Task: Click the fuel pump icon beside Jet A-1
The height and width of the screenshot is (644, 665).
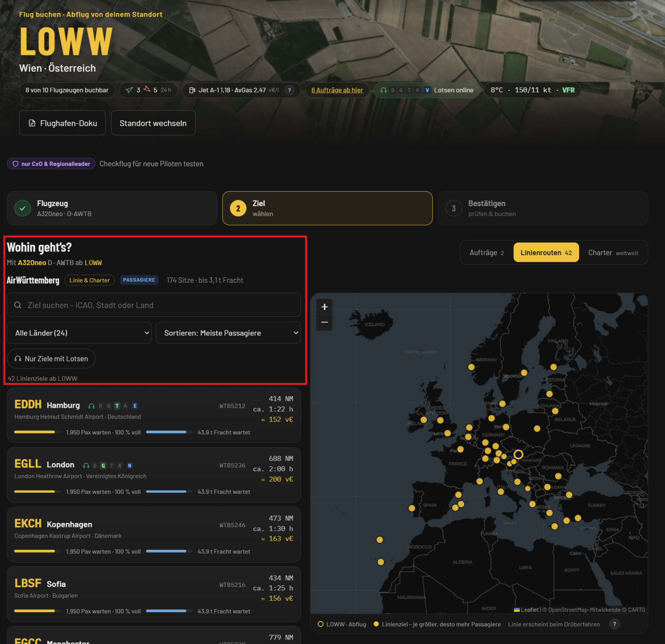Action: 192,90
